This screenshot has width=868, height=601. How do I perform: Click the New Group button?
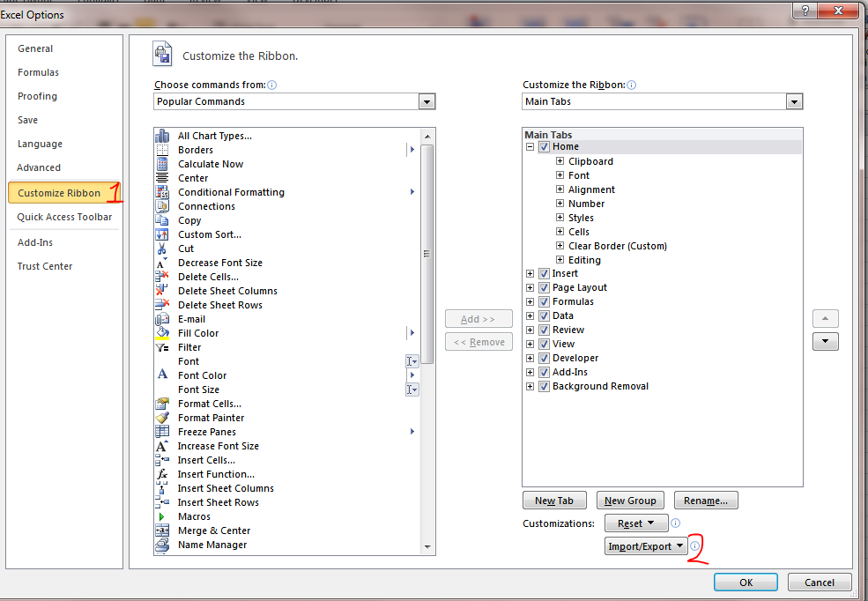(631, 501)
